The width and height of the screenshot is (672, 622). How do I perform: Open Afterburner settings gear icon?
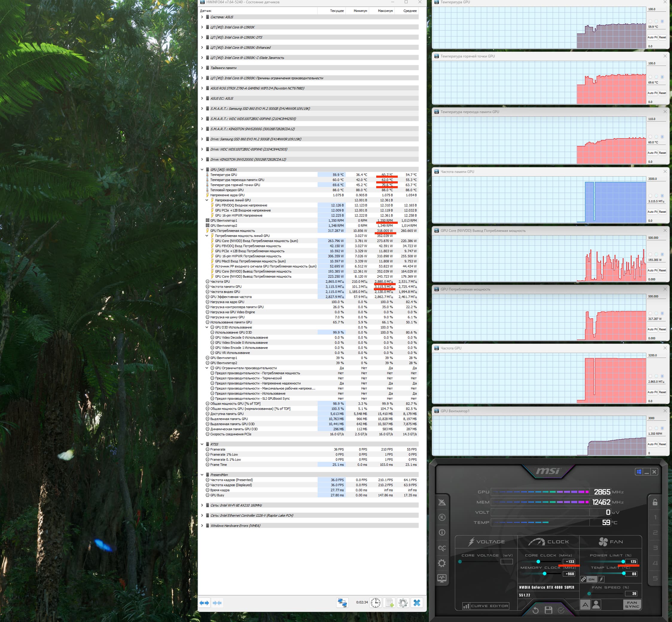tap(442, 563)
